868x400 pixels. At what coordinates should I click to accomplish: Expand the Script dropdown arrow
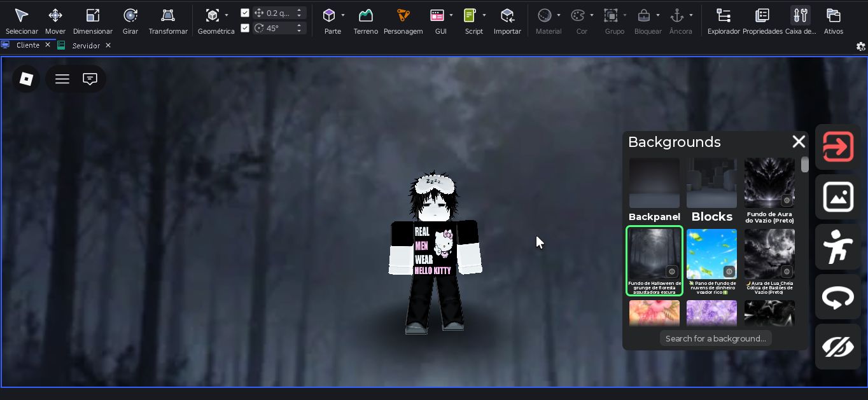[x=484, y=15]
